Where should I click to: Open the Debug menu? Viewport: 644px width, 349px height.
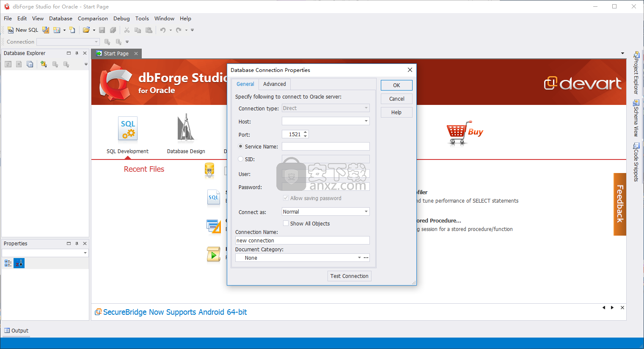[x=121, y=19]
